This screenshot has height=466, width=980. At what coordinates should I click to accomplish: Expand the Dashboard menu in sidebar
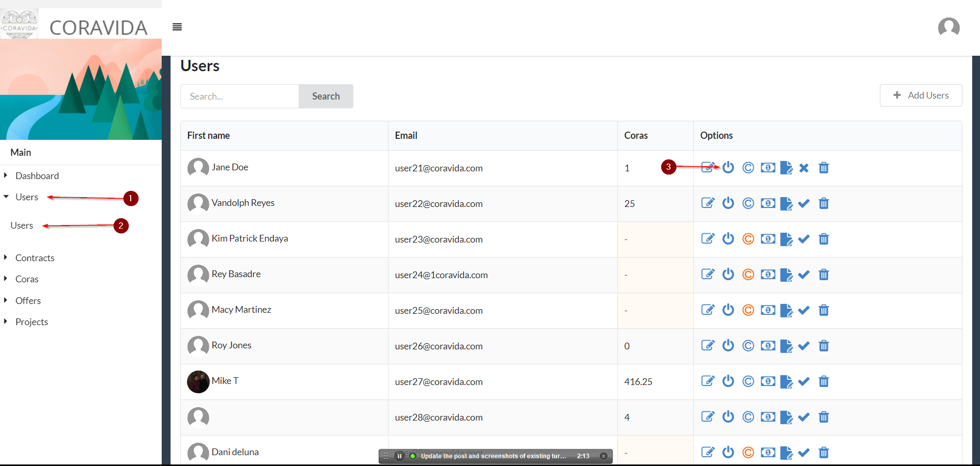pyautogui.click(x=37, y=176)
